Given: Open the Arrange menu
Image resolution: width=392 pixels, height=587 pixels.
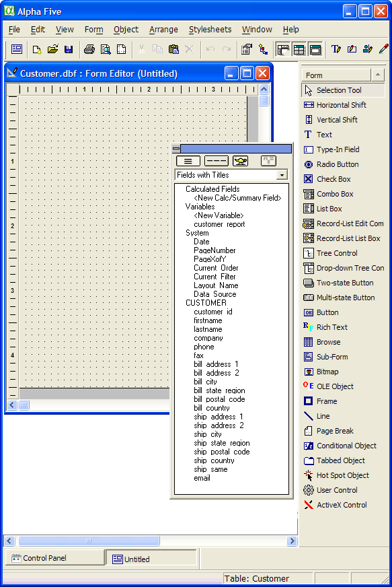Looking at the screenshot, I should click(163, 30).
